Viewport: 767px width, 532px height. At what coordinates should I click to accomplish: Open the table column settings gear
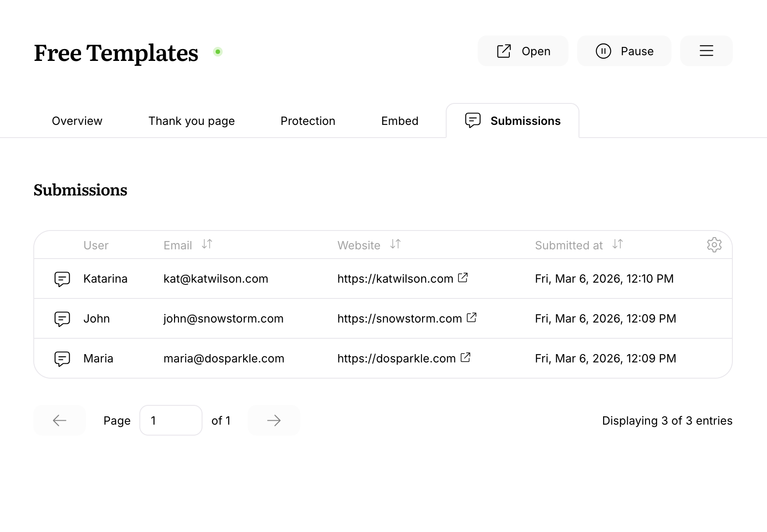pos(714,245)
